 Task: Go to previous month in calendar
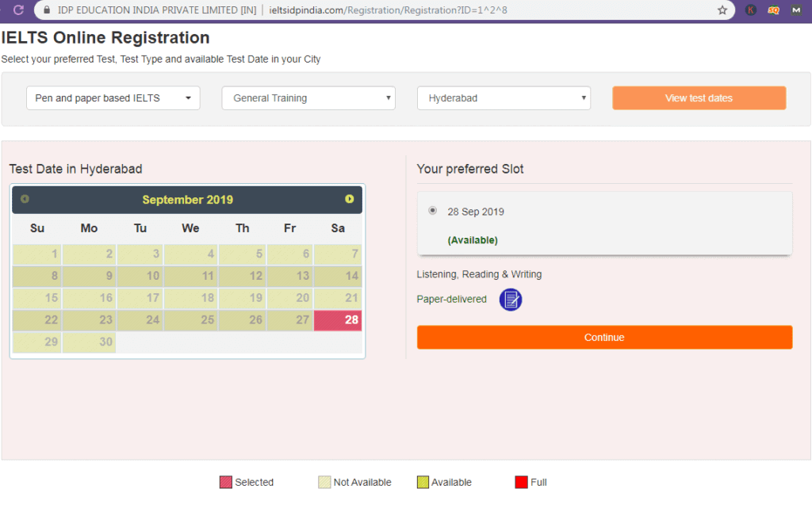pos(25,199)
